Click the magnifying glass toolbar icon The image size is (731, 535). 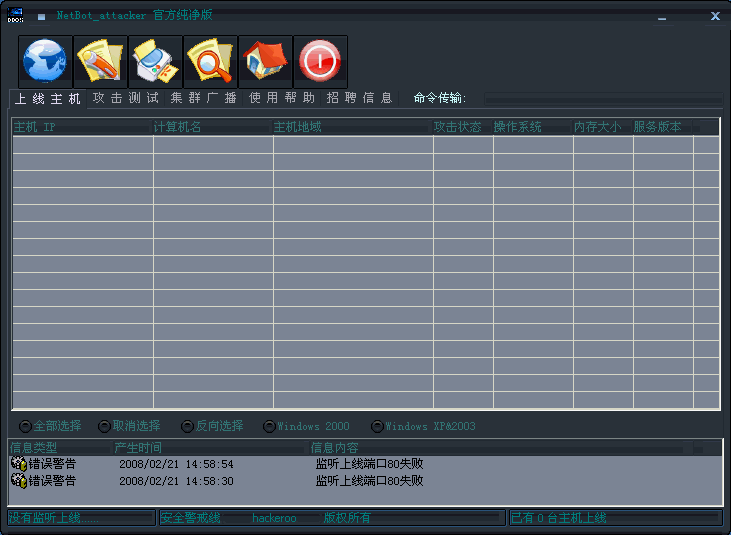click(x=210, y=62)
